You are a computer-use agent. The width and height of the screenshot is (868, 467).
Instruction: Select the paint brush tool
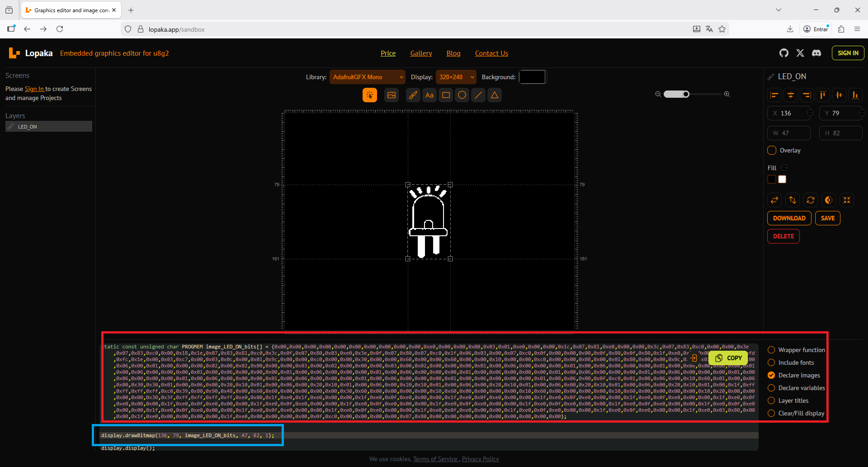[413, 95]
